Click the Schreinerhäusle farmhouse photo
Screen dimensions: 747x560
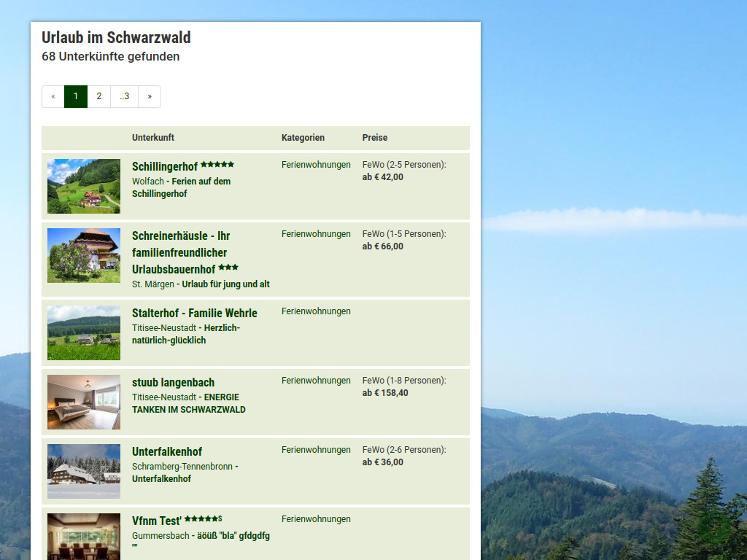click(x=83, y=256)
